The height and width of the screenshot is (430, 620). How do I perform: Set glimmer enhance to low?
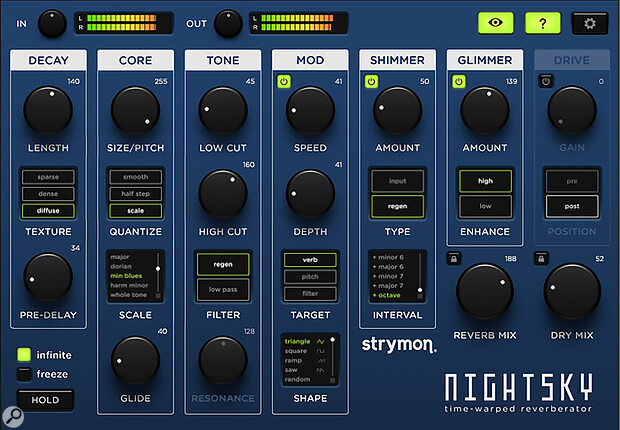coord(485,206)
